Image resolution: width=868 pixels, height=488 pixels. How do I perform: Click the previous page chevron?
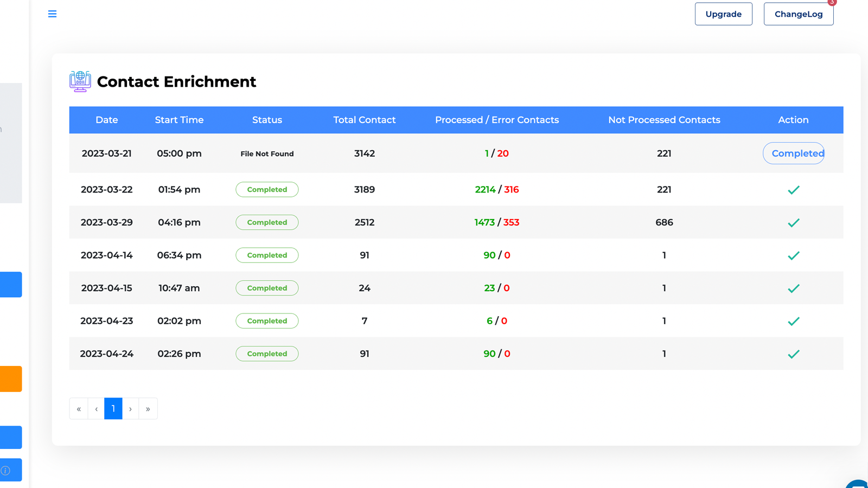pos(95,408)
